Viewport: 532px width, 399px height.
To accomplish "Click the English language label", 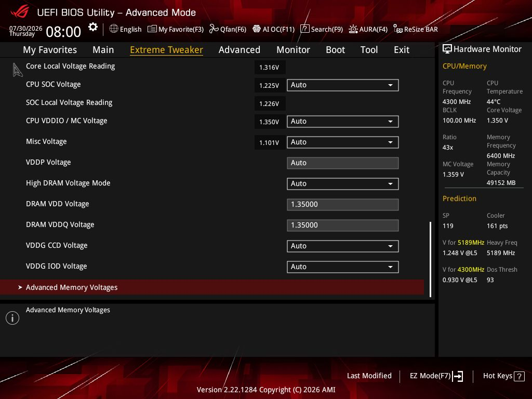I will pyautogui.click(x=130, y=30).
